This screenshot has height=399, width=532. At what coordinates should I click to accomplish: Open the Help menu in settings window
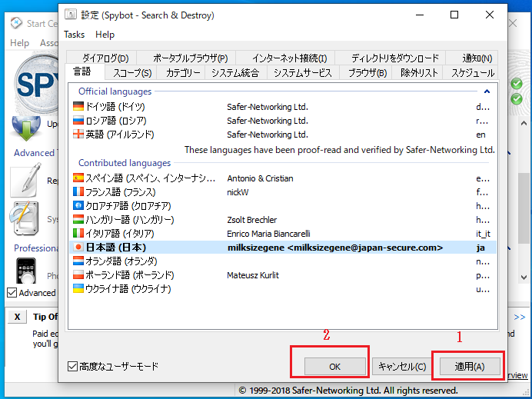(105, 35)
